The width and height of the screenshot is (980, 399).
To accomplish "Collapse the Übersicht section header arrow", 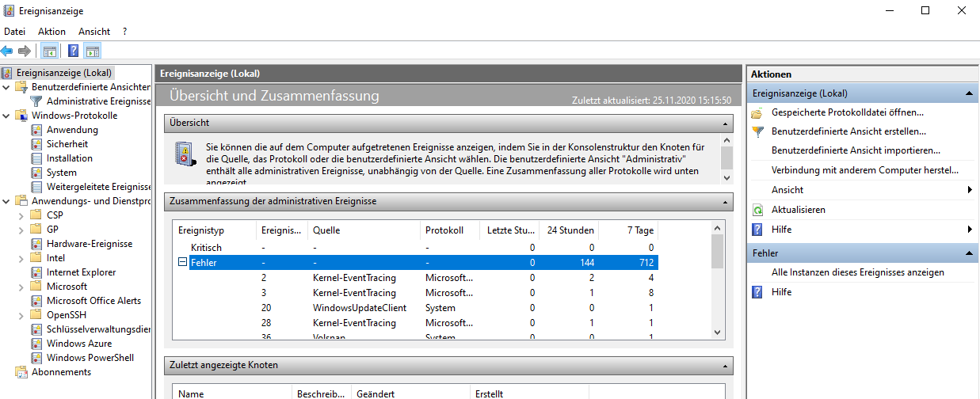I will 724,123.
